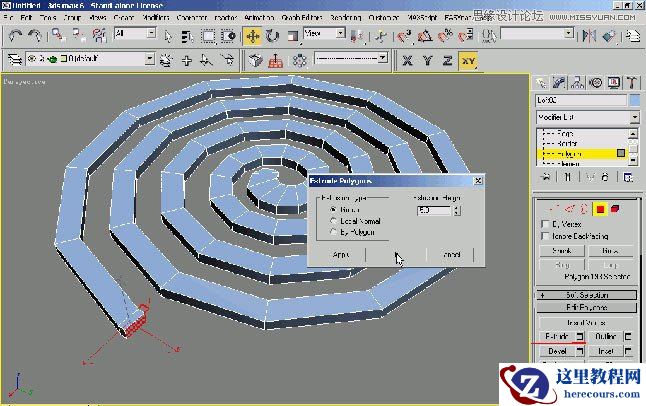Screen dimensions: 646x406
Task: Click the Shrink selection button
Action: click(562, 251)
